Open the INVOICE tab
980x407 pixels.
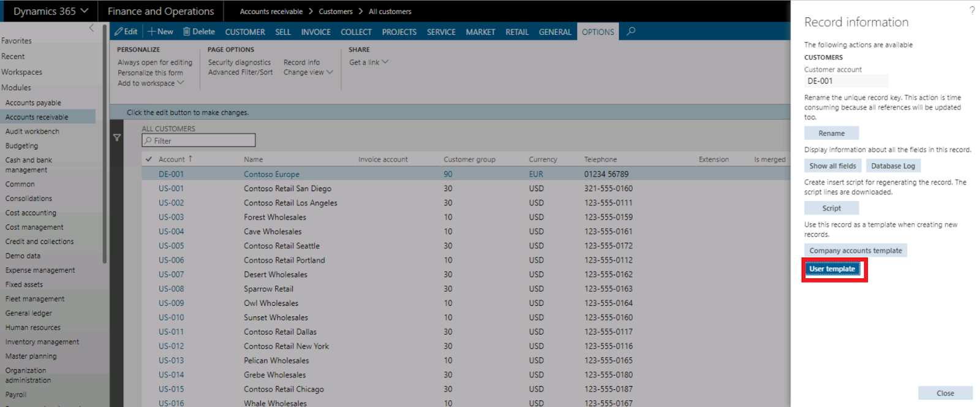316,32
